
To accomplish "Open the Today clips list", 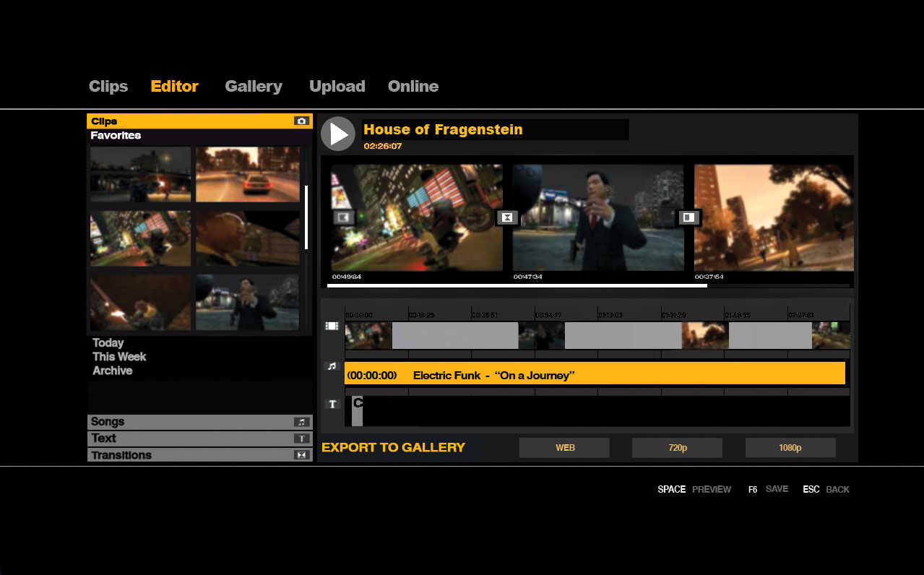I will tap(108, 343).
